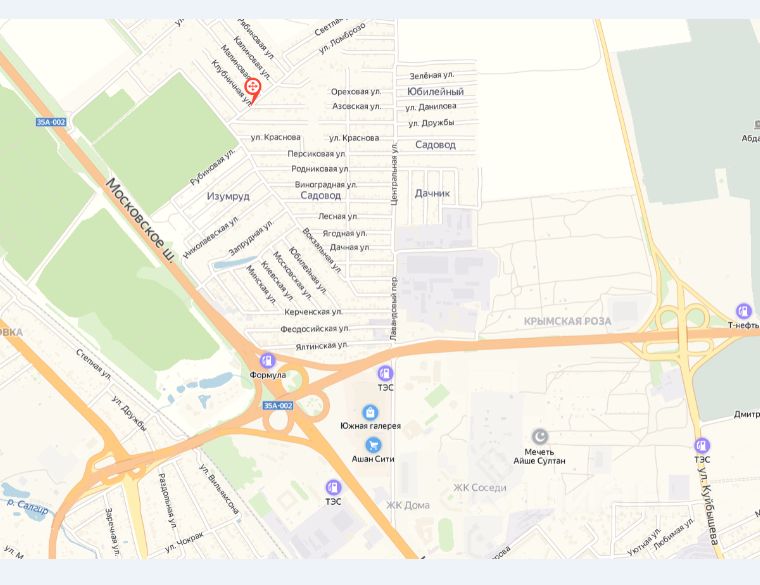Click the Ашан Сити shopping cart icon
Screen dimensions: 760x585
373,445
